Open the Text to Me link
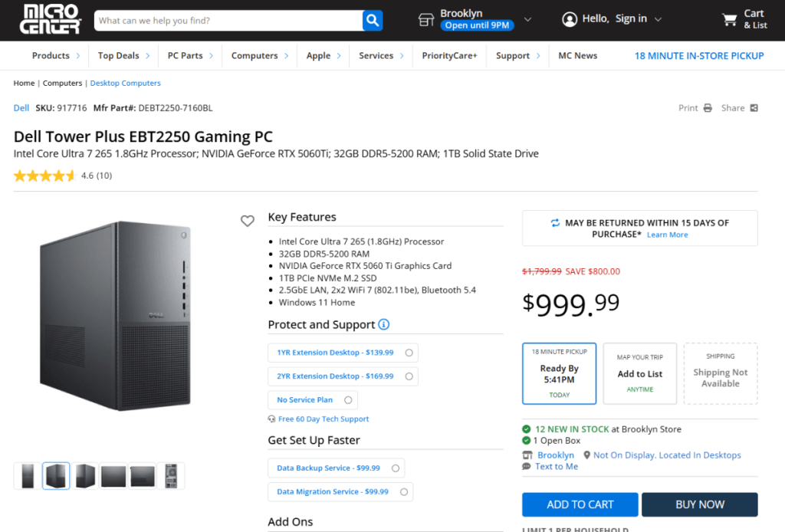Image resolution: width=785 pixels, height=532 pixels. pyautogui.click(x=557, y=466)
